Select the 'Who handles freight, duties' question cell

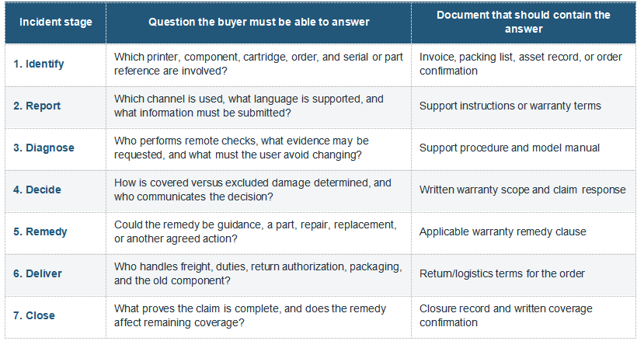[259, 274]
